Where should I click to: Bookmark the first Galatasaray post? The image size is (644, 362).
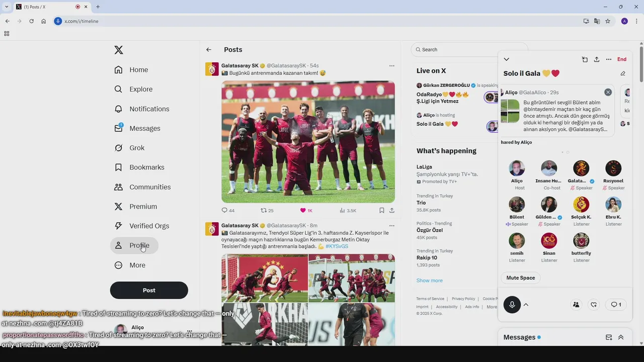(382, 210)
